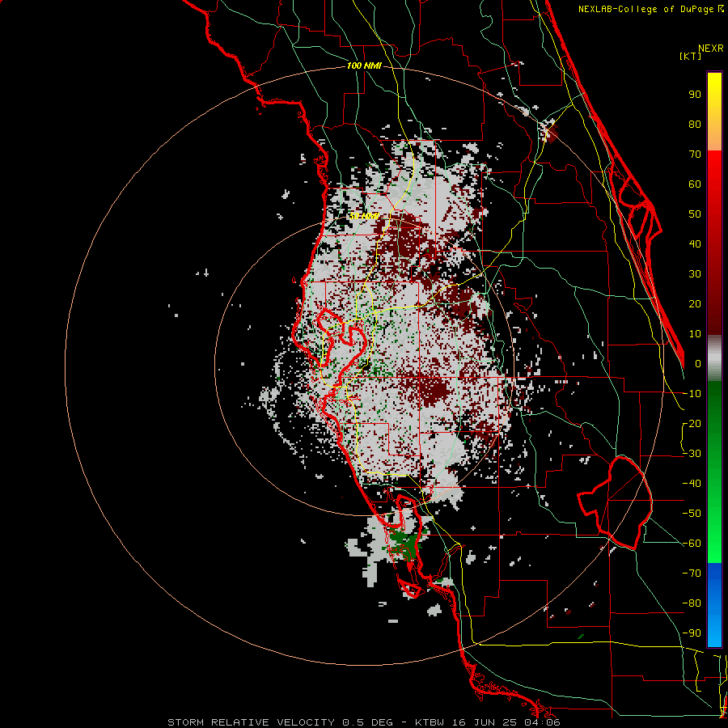Viewport: 728px width, 728px height.
Task: Click the -90 value on the velocity scale
Action: [x=692, y=633]
